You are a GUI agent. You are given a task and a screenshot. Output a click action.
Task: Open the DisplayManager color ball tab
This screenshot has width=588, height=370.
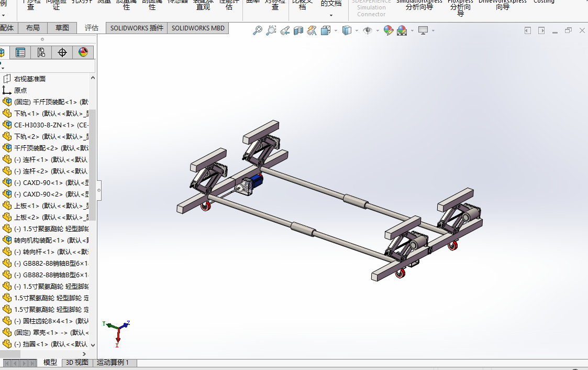point(83,52)
